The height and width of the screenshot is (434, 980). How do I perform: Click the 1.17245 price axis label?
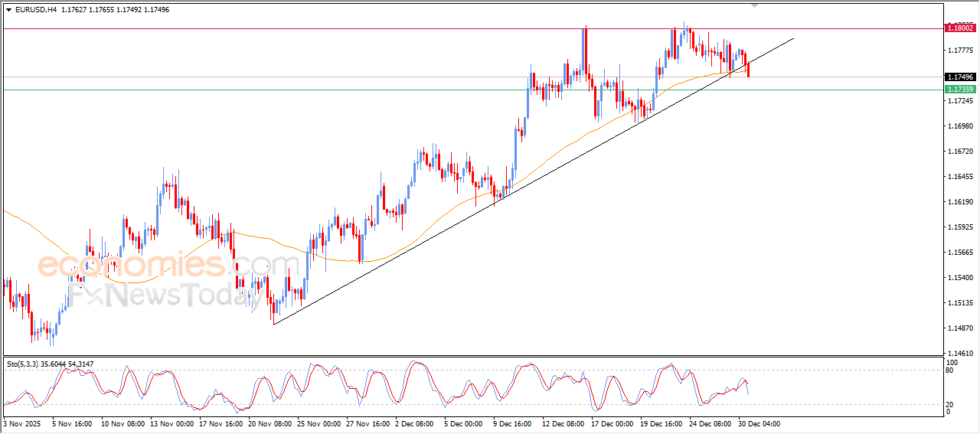coord(960,101)
